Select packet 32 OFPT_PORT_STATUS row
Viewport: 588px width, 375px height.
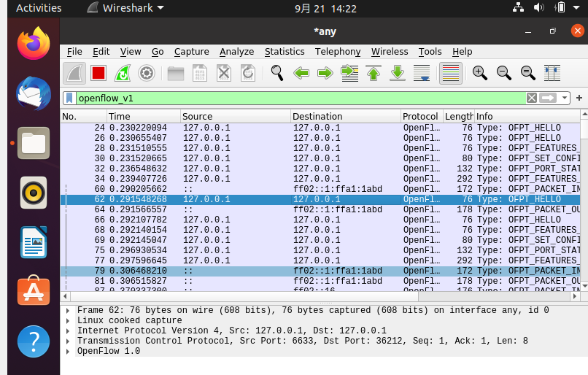pos(320,169)
